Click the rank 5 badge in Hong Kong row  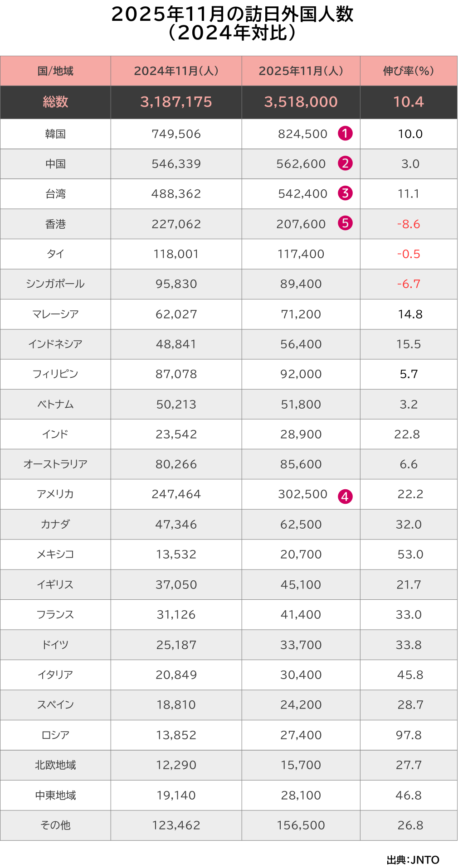pyautogui.click(x=345, y=223)
